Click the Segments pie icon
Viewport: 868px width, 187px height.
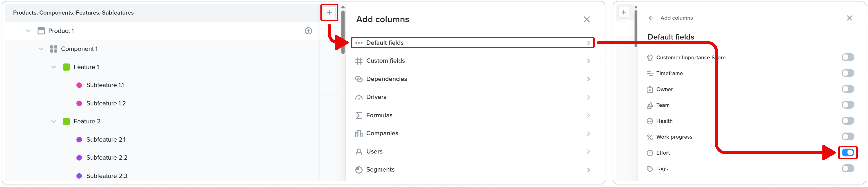tap(359, 170)
